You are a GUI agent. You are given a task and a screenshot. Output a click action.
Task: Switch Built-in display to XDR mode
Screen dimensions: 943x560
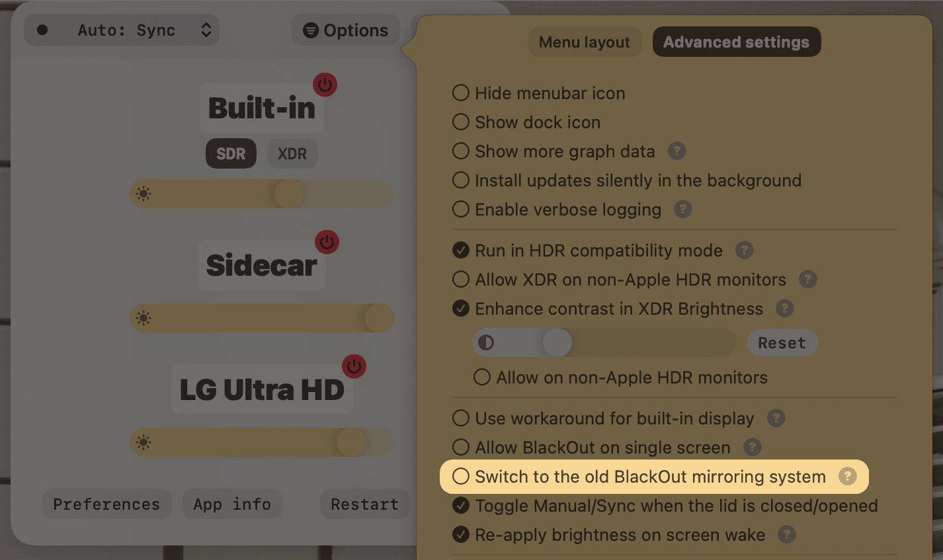coord(292,153)
